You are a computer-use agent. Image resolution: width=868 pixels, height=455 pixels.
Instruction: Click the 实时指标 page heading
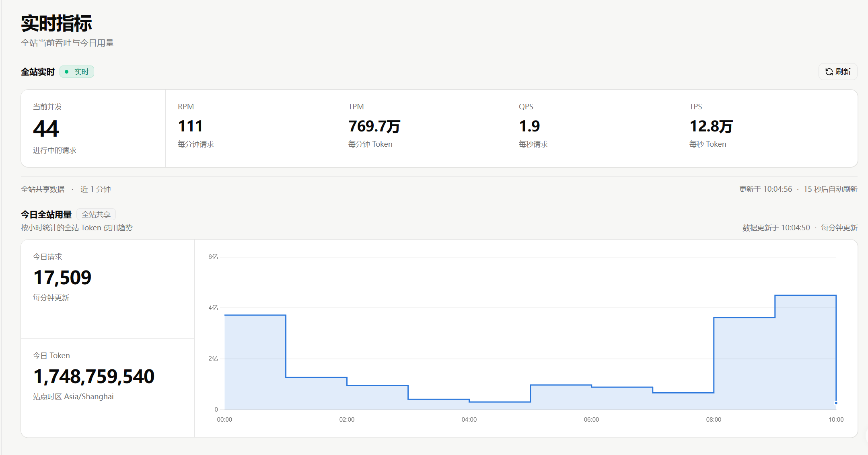(56, 23)
